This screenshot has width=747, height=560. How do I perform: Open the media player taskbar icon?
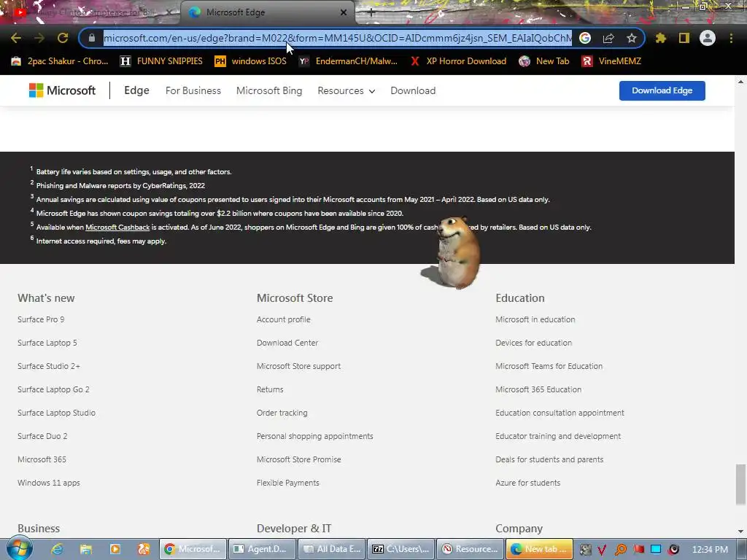tap(115, 549)
